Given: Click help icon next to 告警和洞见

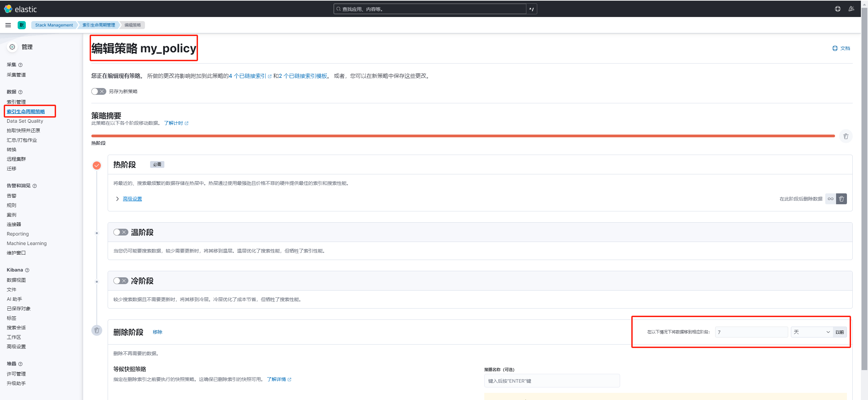Looking at the screenshot, I should [35, 186].
